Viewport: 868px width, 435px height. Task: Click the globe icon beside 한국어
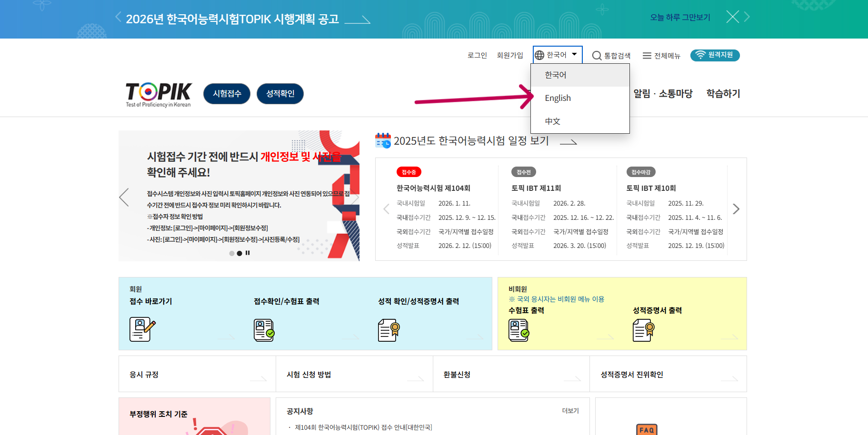pyautogui.click(x=539, y=55)
